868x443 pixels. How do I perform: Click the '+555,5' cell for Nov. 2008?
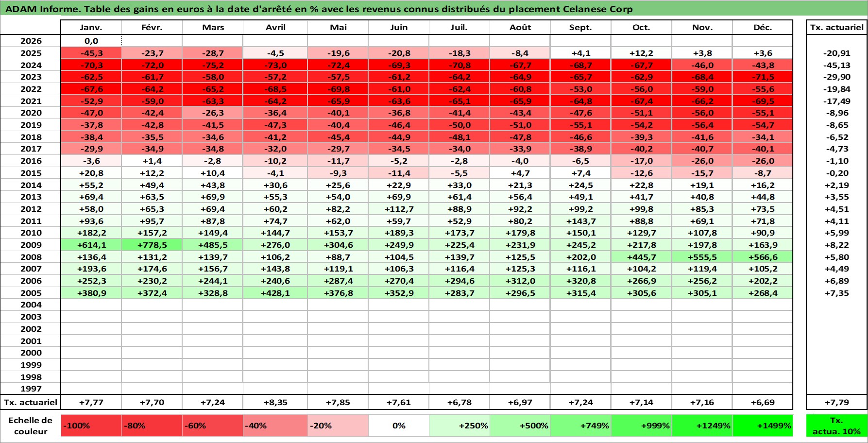[702, 257]
